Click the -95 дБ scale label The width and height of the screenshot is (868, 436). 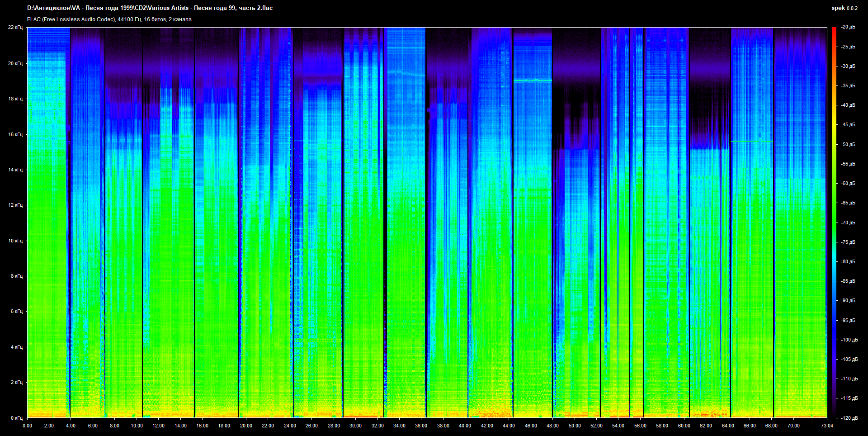click(848, 320)
